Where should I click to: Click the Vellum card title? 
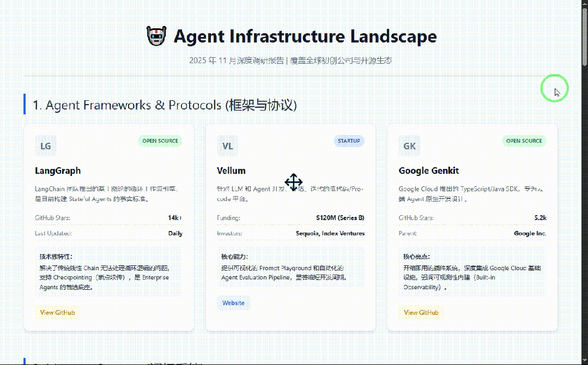point(231,171)
